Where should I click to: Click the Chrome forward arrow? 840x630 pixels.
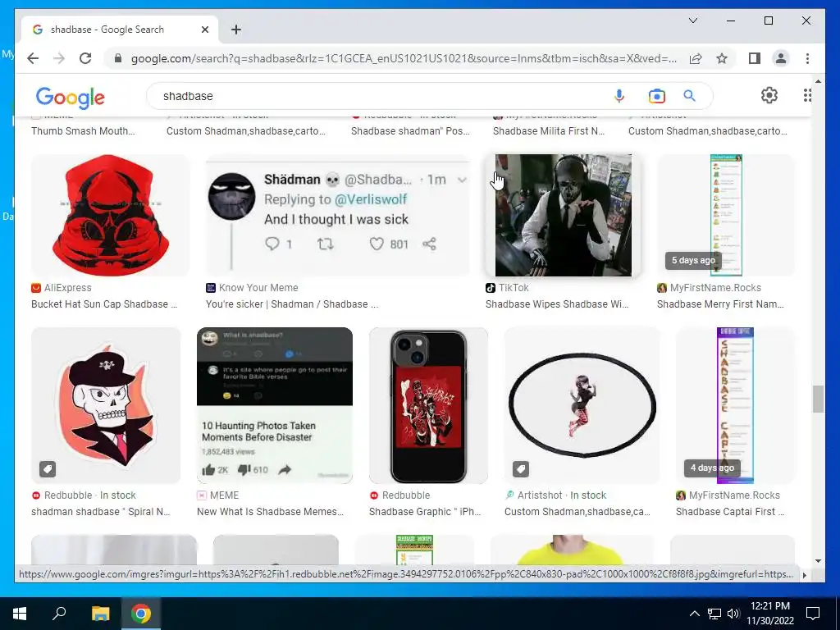(x=59, y=58)
